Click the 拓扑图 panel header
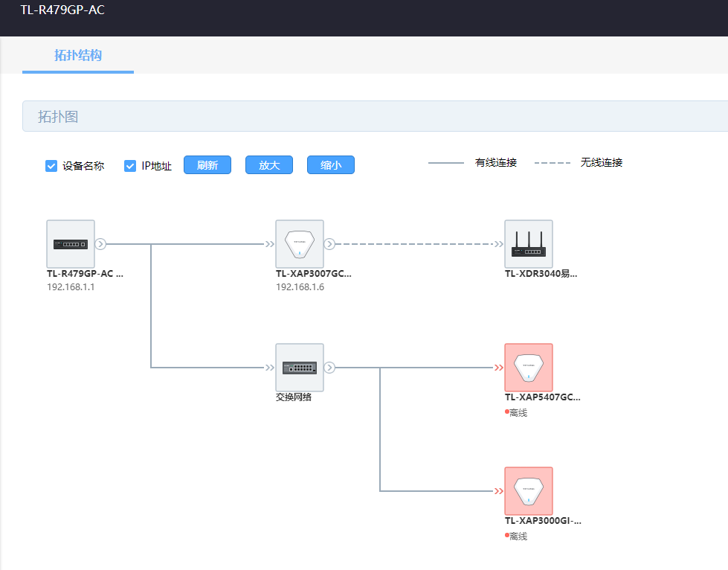Screen dimensions: 728x570 point(375,116)
